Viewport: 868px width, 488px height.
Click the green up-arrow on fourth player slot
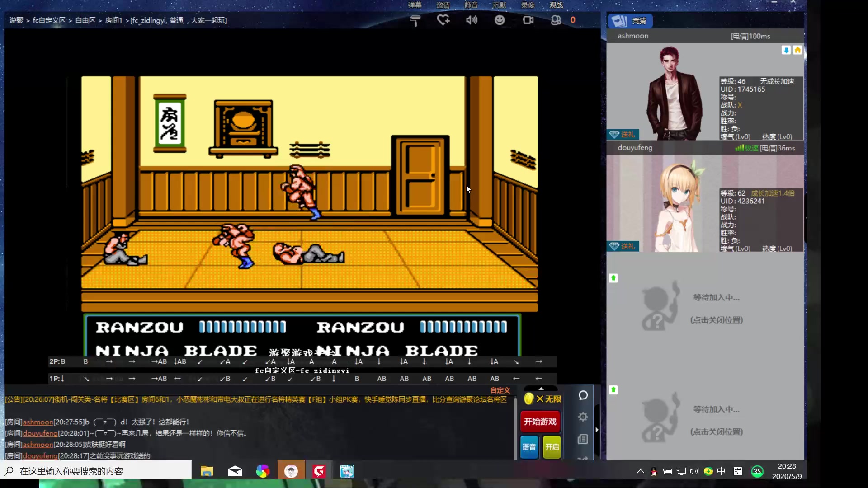coord(613,389)
